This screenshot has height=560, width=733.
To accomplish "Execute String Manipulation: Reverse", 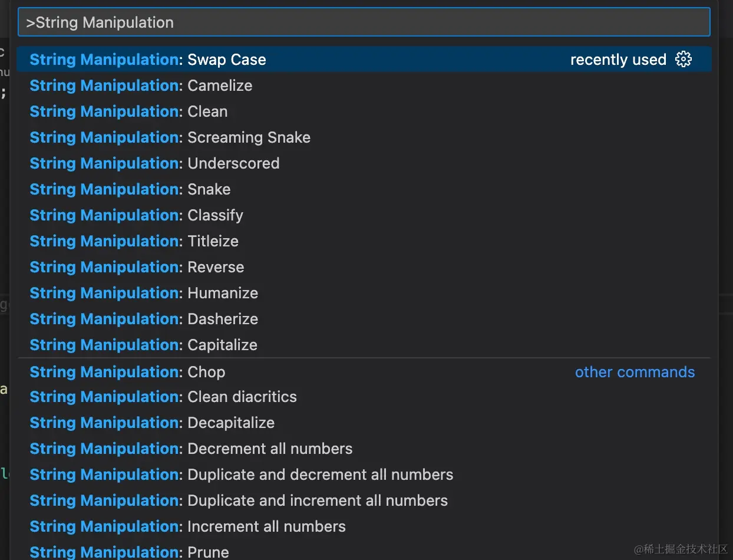I will point(364,267).
